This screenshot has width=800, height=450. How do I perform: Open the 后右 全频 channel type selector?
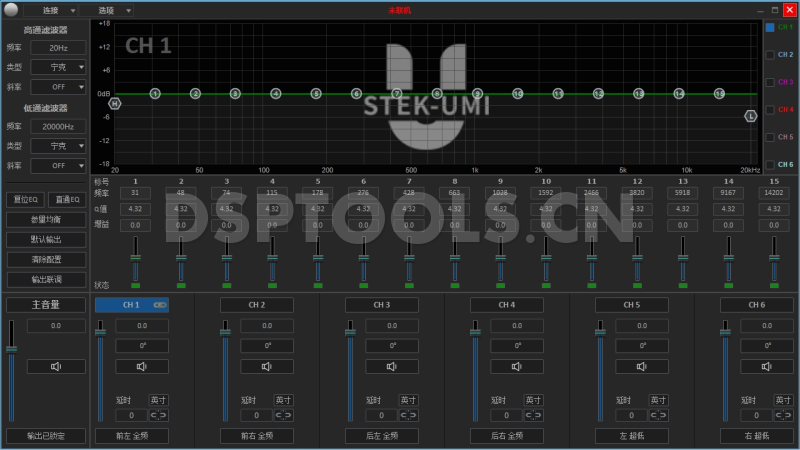pyautogui.click(x=507, y=436)
